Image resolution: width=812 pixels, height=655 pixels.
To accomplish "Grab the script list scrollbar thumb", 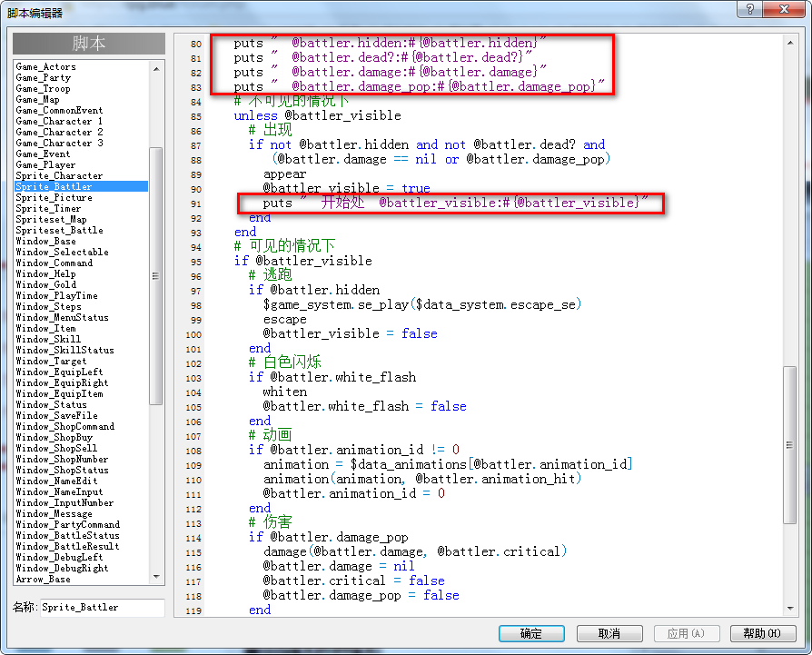I will click(x=156, y=275).
